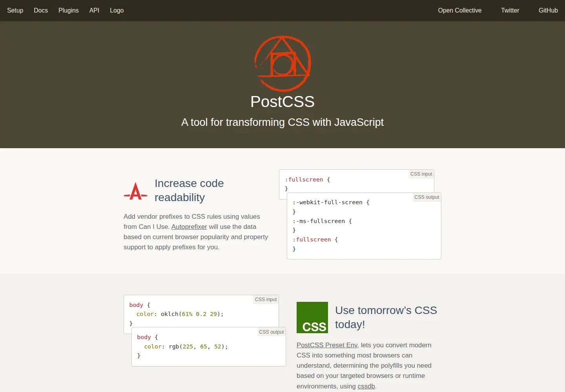Viewport: 565px width, 392px height.
Task: Click the 'CSS input' label above :fullscreen code
Action: 421,174
